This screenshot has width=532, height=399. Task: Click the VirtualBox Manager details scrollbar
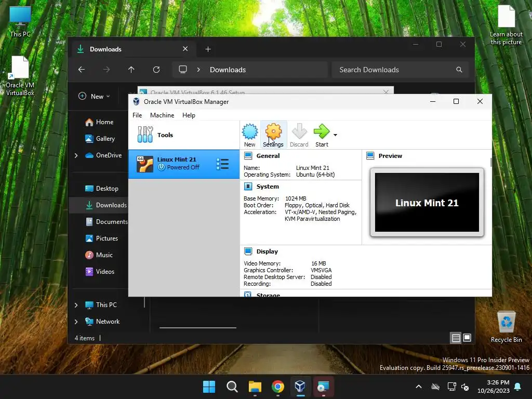(490, 162)
